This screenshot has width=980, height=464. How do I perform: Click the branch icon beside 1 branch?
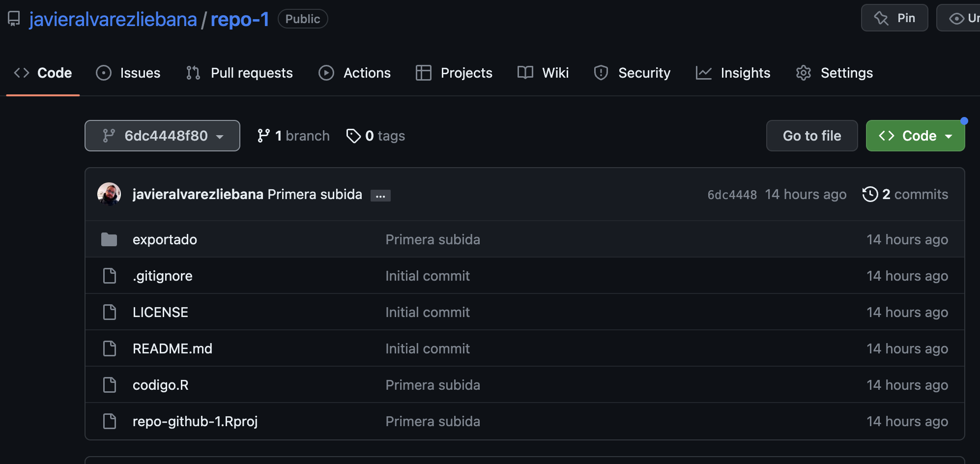pyautogui.click(x=263, y=136)
